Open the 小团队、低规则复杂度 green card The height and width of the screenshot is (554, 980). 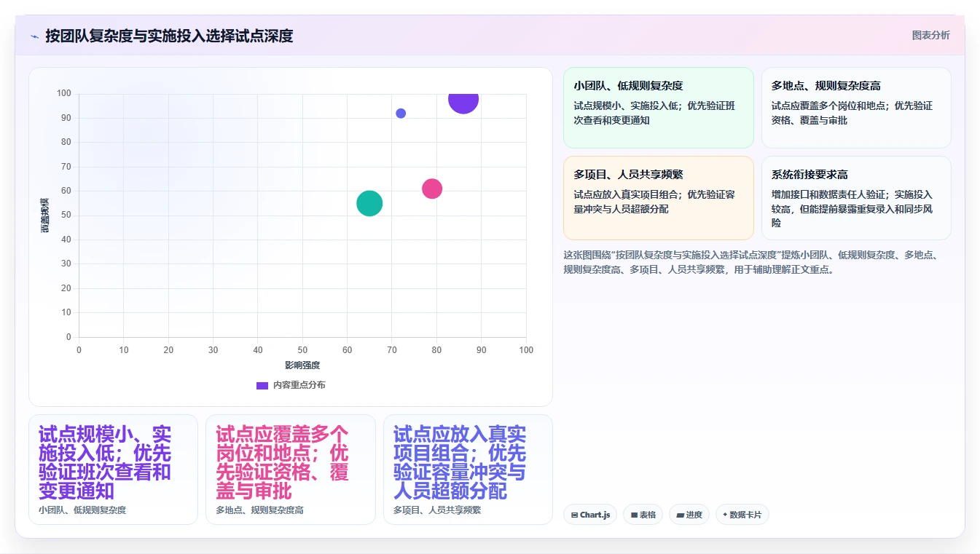pyautogui.click(x=658, y=108)
